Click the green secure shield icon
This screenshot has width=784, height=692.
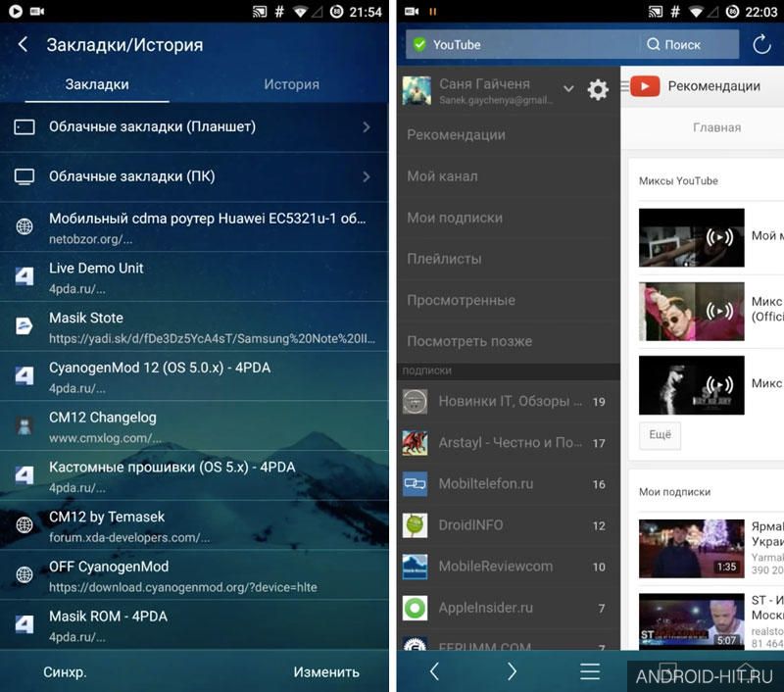click(419, 44)
